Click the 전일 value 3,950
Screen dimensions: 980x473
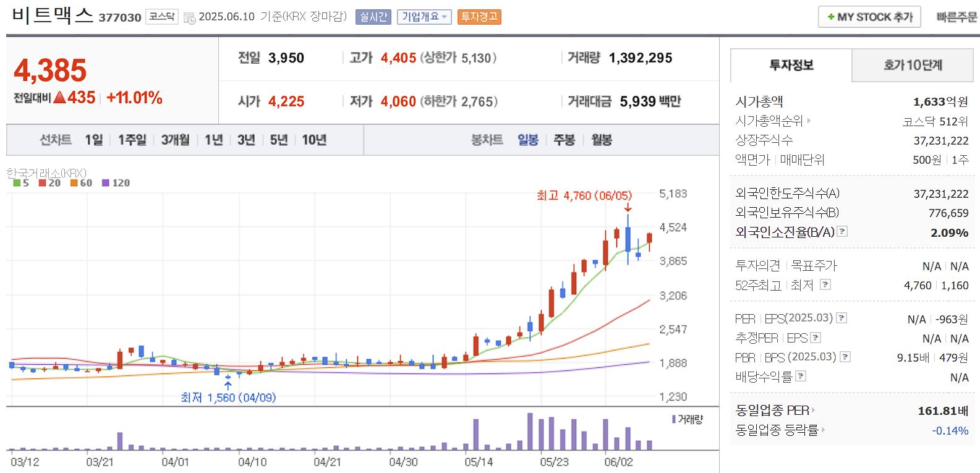(286, 58)
